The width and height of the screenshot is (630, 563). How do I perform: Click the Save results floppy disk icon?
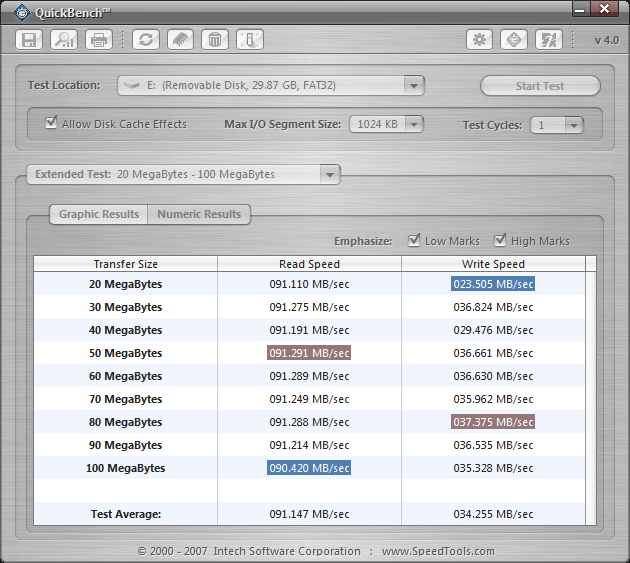(30, 40)
